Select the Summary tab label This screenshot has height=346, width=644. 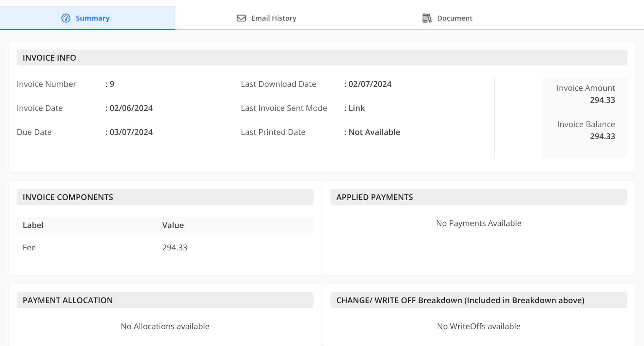tap(93, 18)
